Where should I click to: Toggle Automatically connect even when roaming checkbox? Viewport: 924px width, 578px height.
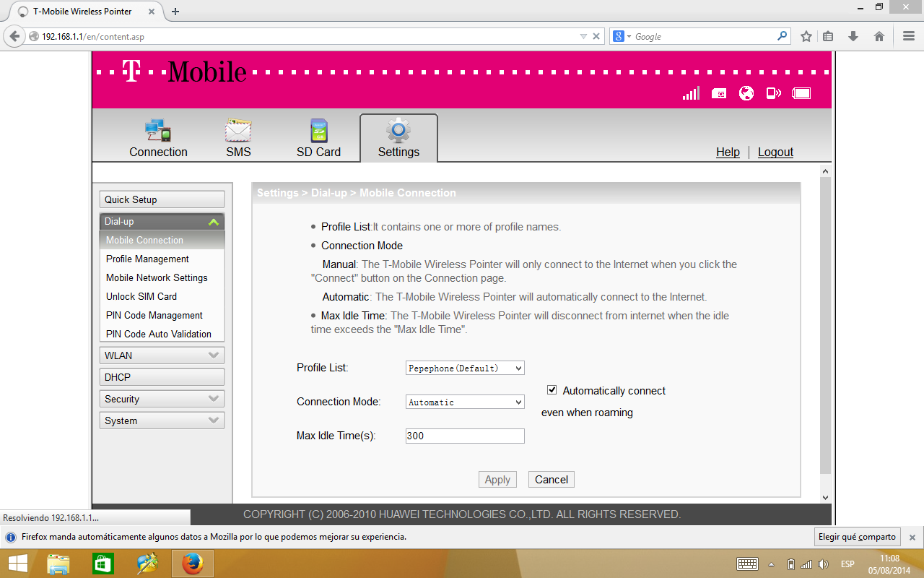[x=552, y=390]
